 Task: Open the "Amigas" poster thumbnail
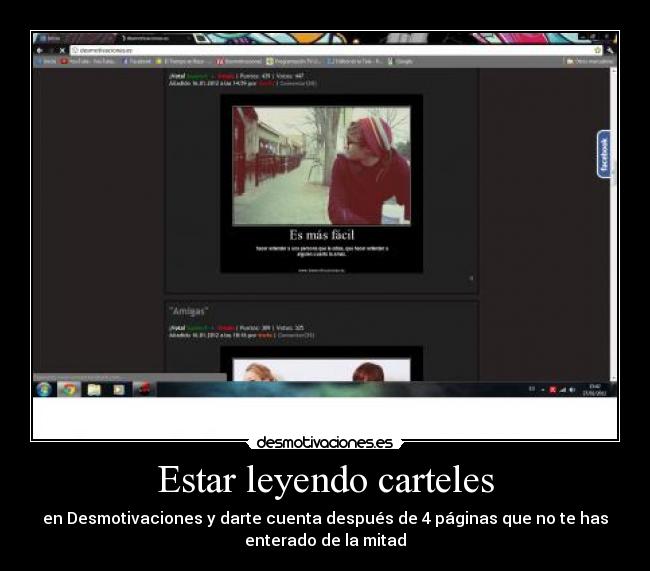click(321, 364)
